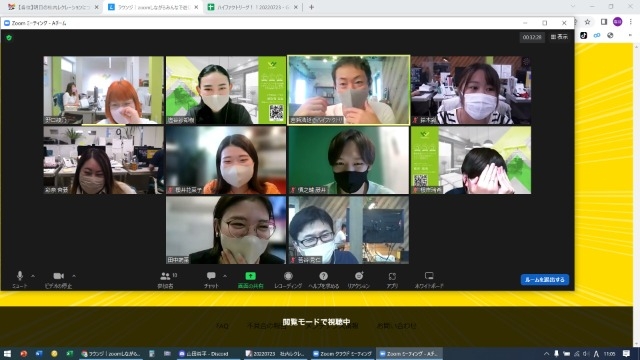Close the first Chrome tab
640x360 pixels.
pyautogui.click(x=96, y=7)
